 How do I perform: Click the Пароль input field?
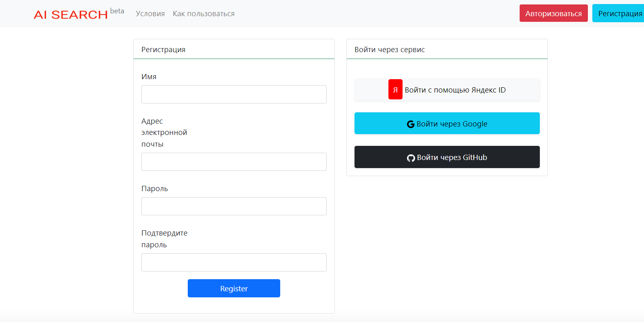[x=234, y=206]
